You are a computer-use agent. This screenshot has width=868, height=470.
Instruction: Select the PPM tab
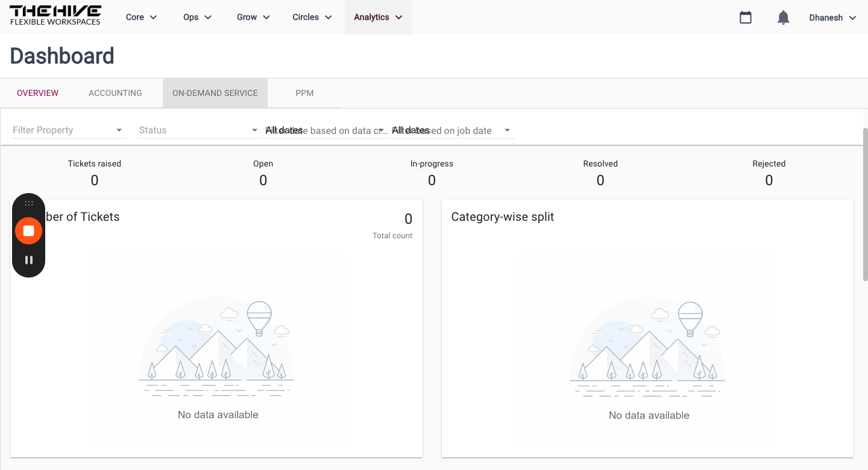coord(304,93)
